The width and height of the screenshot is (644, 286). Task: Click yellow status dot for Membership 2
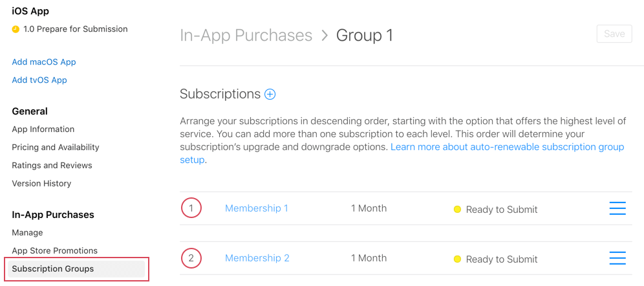(457, 259)
